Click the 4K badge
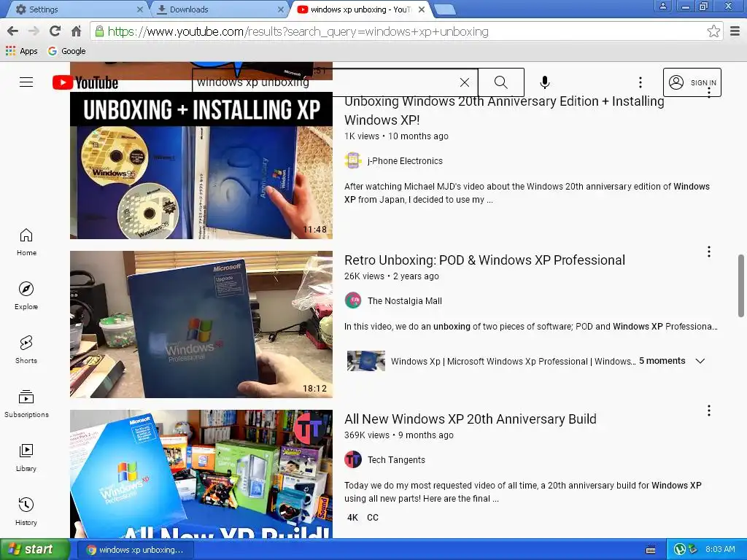This screenshot has width=747, height=560. 352,518
